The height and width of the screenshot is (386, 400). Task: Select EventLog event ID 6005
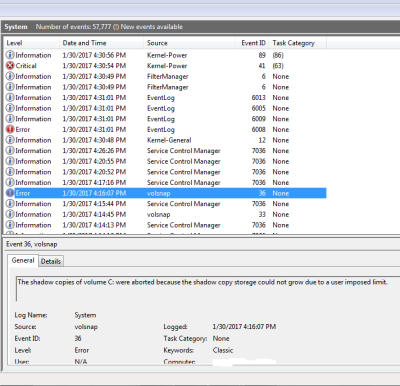tap(165, 108)
